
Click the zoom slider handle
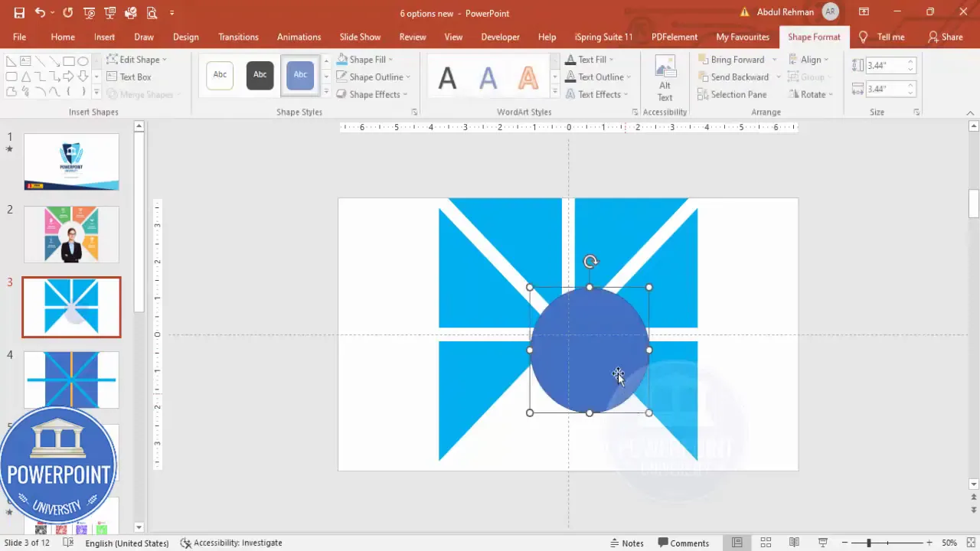tap(869, 543)
